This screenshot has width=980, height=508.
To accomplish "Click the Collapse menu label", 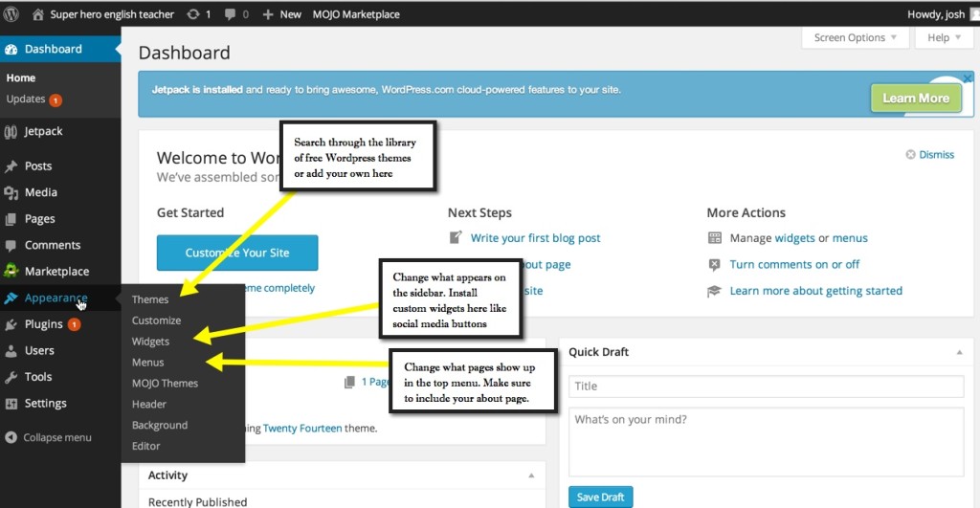I will pyautogui.click(x=57, y=437).
